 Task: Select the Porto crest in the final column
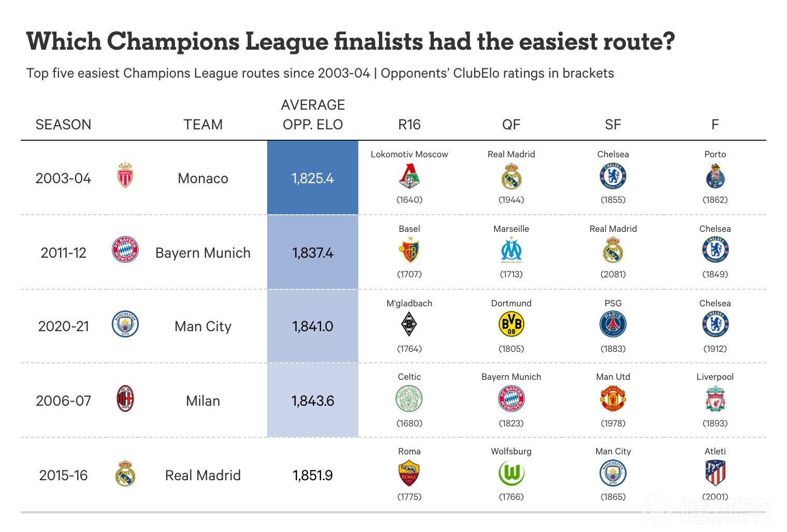coord(715,176)
